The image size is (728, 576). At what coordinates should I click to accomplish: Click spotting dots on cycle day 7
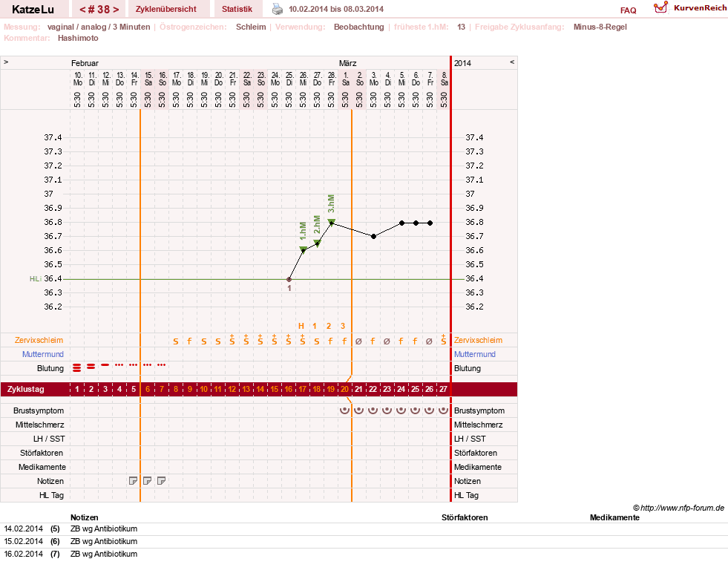point(162,365)
